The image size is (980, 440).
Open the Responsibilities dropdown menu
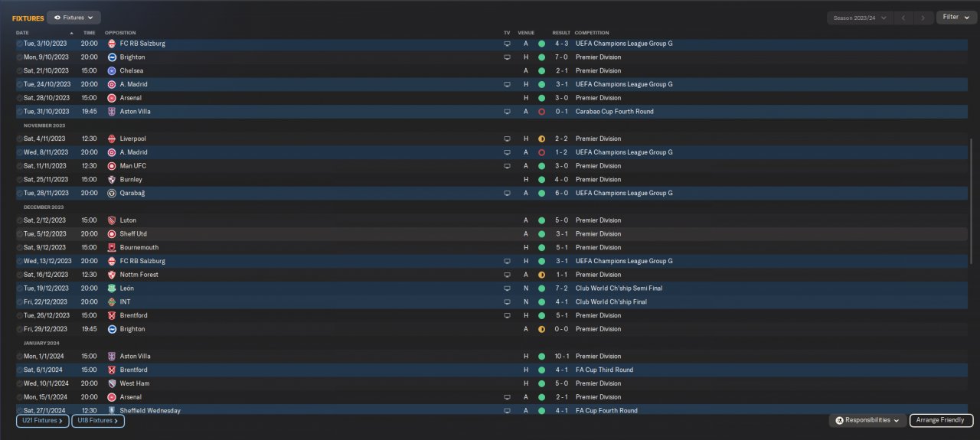[867, 420]
